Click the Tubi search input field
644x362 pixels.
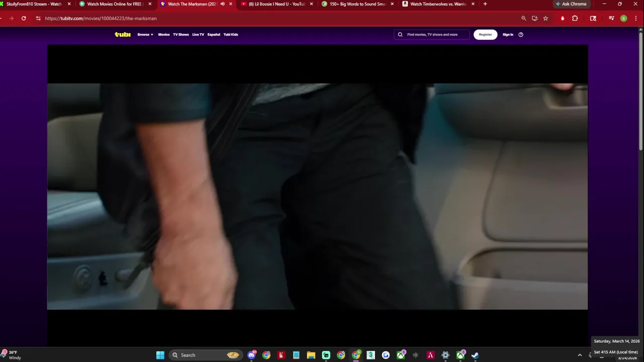[432, 34]
